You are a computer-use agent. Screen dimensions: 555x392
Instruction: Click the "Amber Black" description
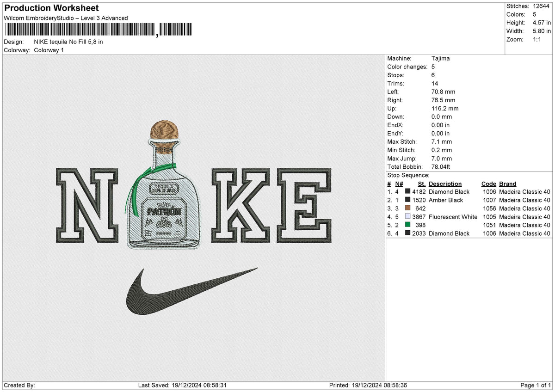(446, 200)
